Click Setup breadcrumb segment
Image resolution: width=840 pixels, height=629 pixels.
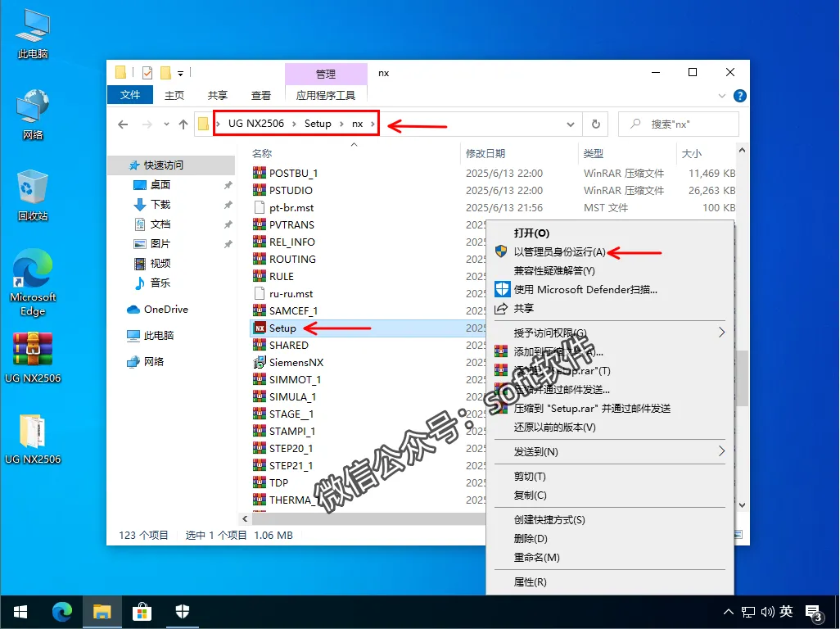tap(318, 124)
